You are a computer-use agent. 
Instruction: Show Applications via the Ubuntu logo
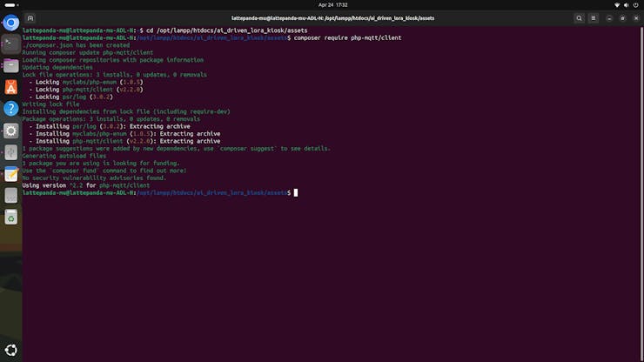coord(11,350)
